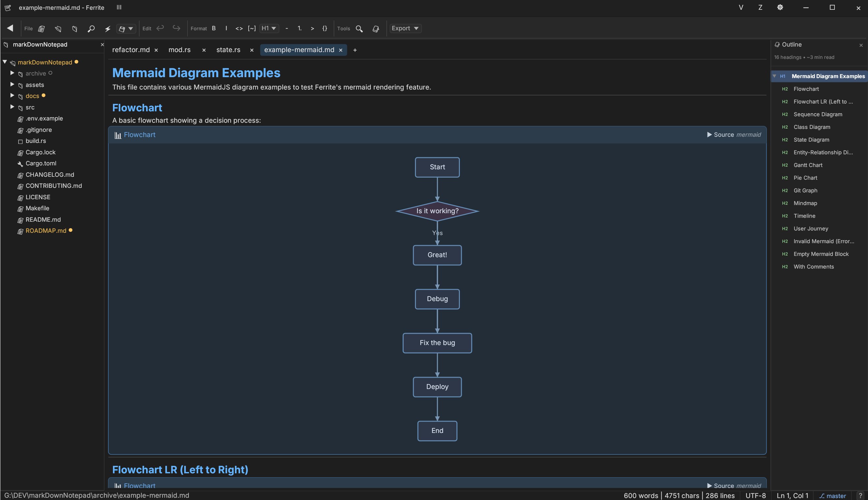868x500 pixels.
Task: Open the H1 heading level dropdown
Action: click(269, 29)
